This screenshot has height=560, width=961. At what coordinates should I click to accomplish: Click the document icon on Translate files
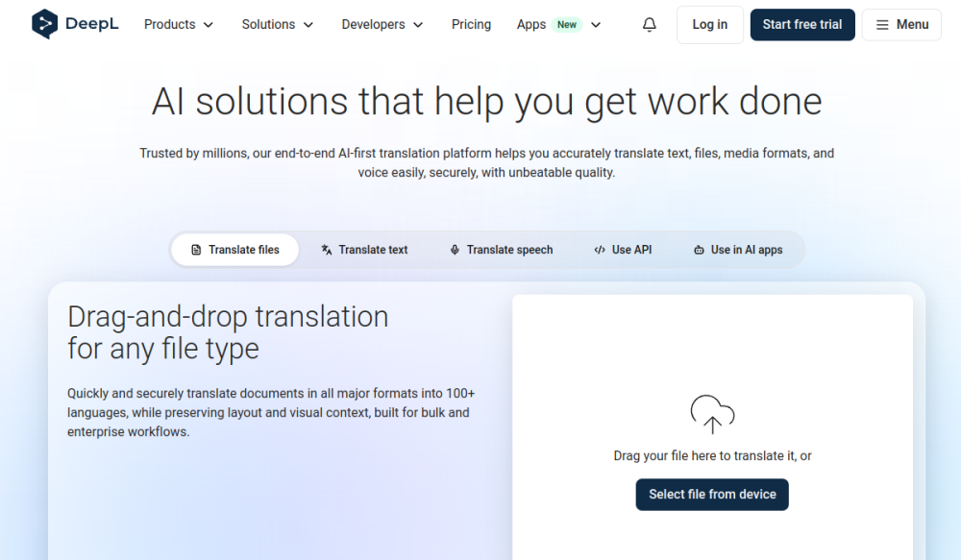point(196,250)
